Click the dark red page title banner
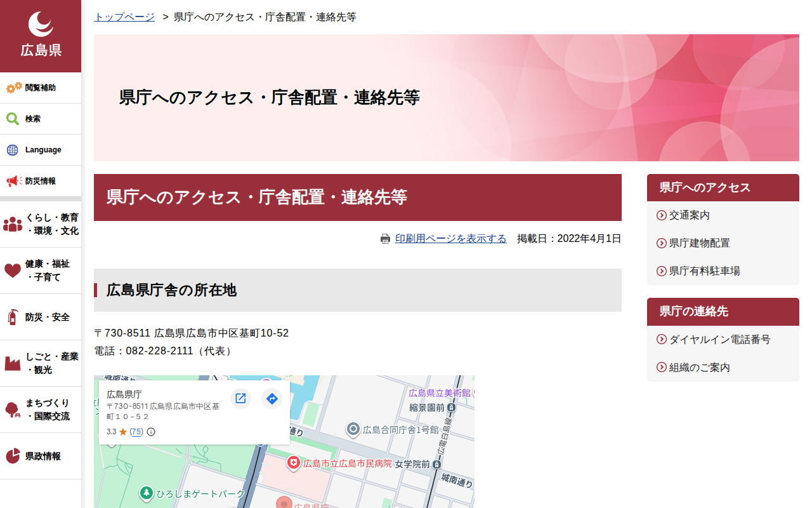 click(358, 197)
